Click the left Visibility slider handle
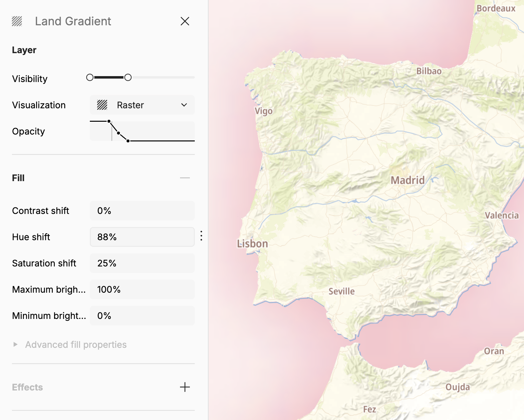This screenshot has width=524, height=420. click(x=90, y=77)
